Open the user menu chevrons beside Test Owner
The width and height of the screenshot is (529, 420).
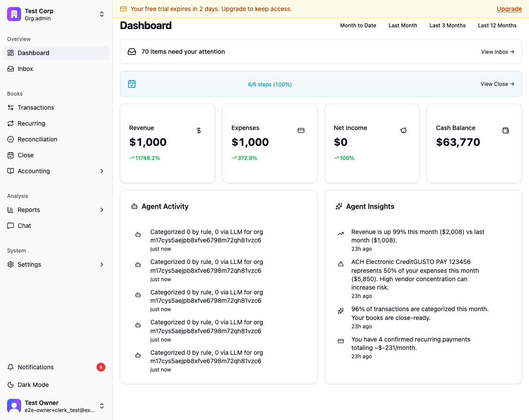pos(102,406)
